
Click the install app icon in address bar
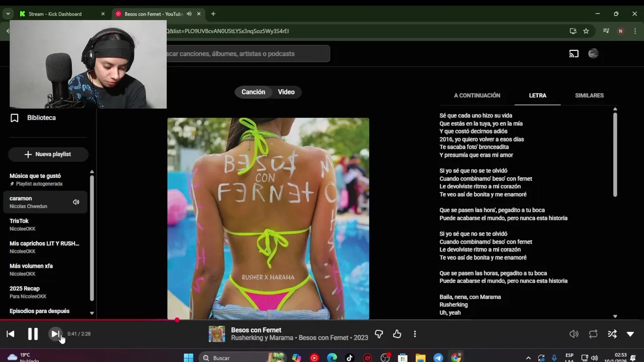[573, 31]
